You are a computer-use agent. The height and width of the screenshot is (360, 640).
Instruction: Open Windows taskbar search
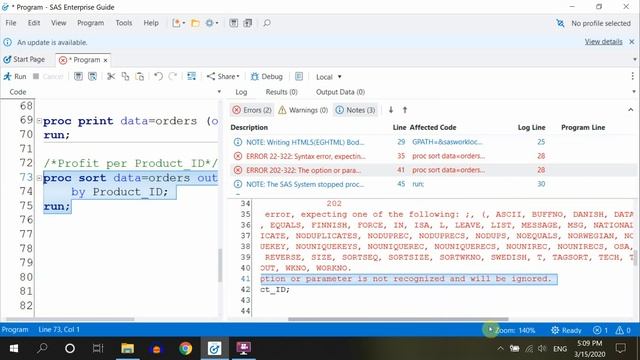click(42, 348)
